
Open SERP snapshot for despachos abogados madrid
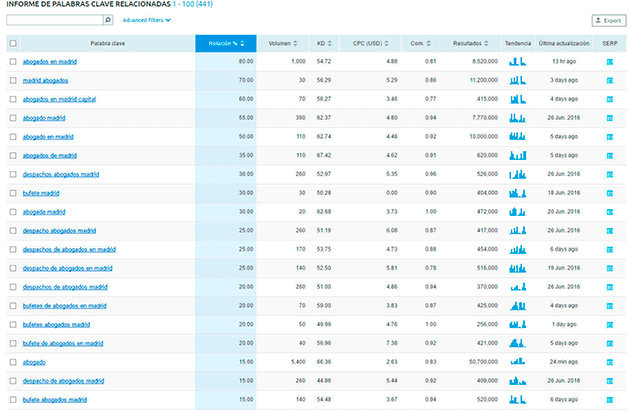click(610, 174)
